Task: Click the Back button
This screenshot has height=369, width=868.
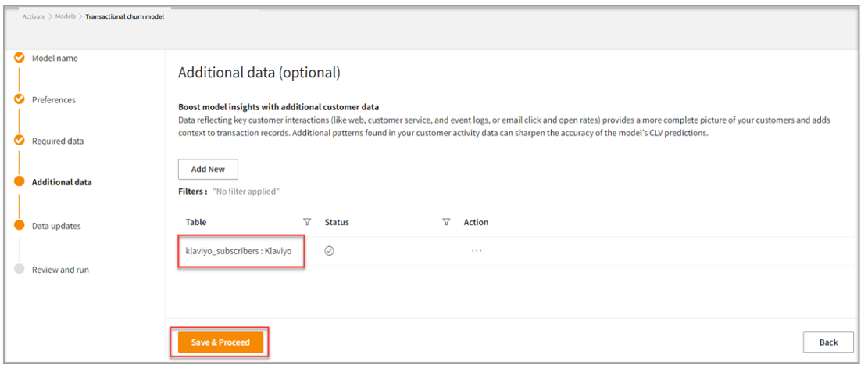Action: (x=828, y=342)
